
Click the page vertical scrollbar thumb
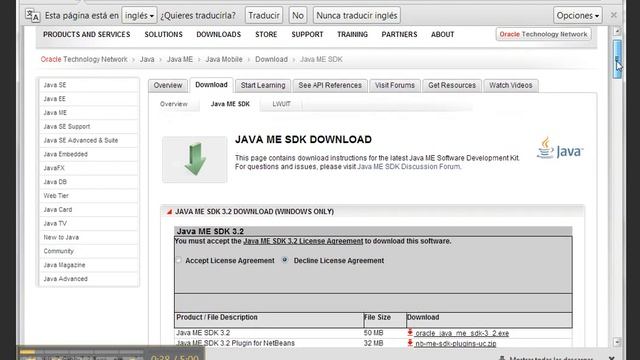617,59
